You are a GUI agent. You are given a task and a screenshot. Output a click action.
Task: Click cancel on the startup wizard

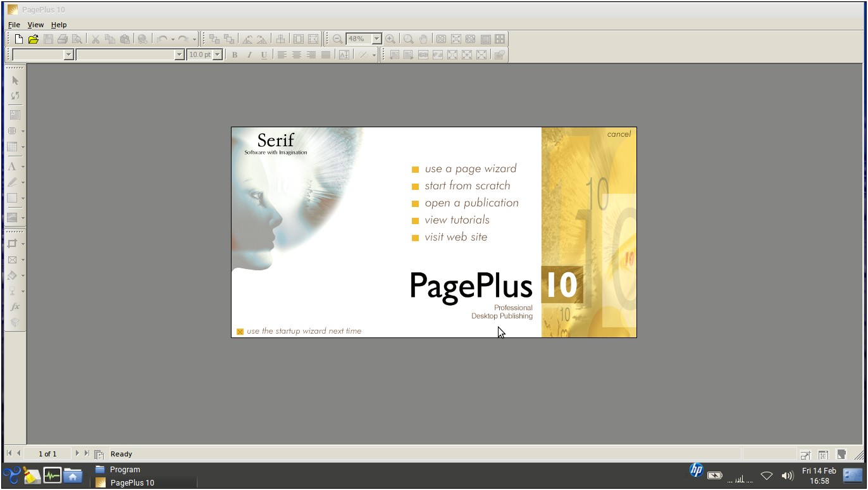pyautogui.click(x=619, y=134)
